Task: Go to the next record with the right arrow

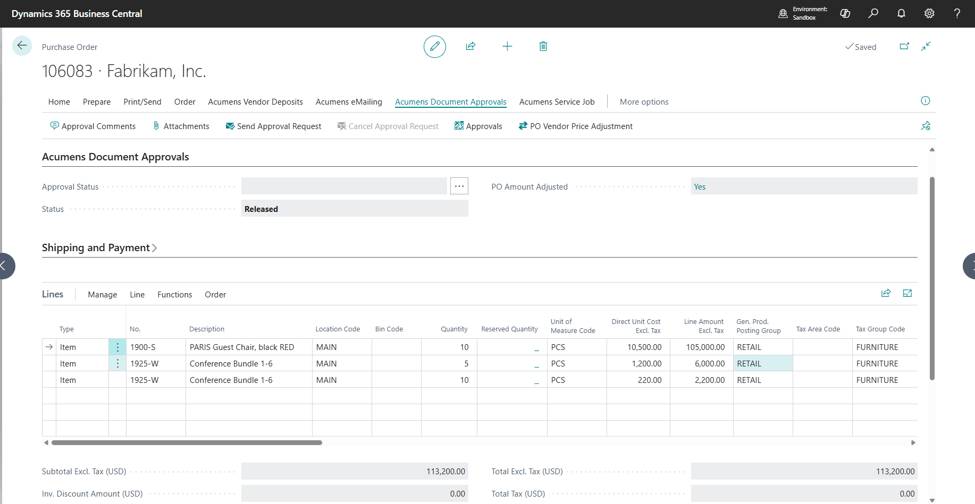Action: 969,265
